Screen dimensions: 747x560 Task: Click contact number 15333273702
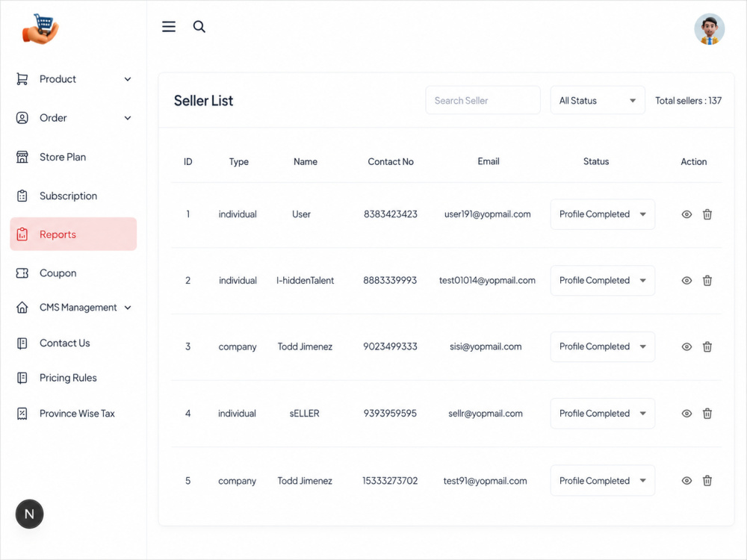click(390, 480)
